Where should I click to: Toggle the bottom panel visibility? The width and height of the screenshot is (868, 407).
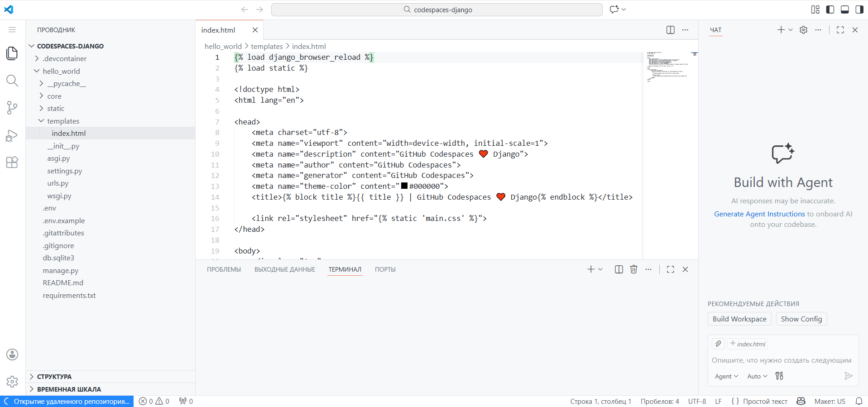click(844, 10)
